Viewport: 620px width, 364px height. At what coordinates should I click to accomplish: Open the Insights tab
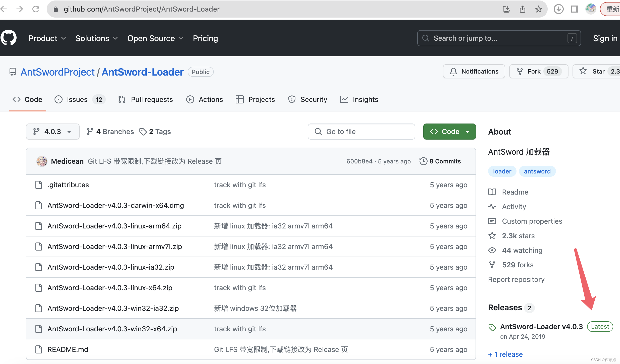pyautogui.click(x=359, y=100)
